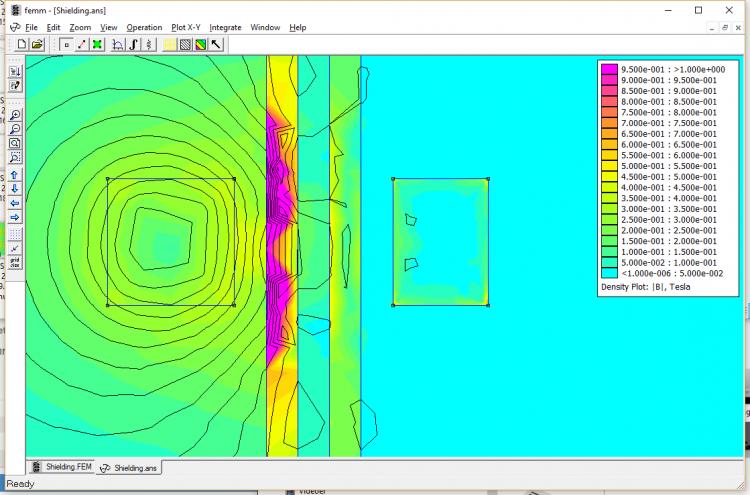
Task: Click the grid size button
Action: [15, 263]
